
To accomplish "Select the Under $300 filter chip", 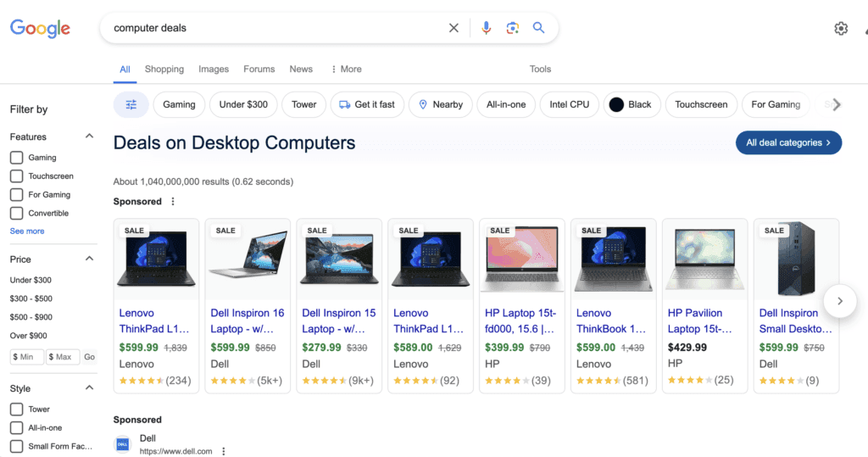I will tap(243, 104).
